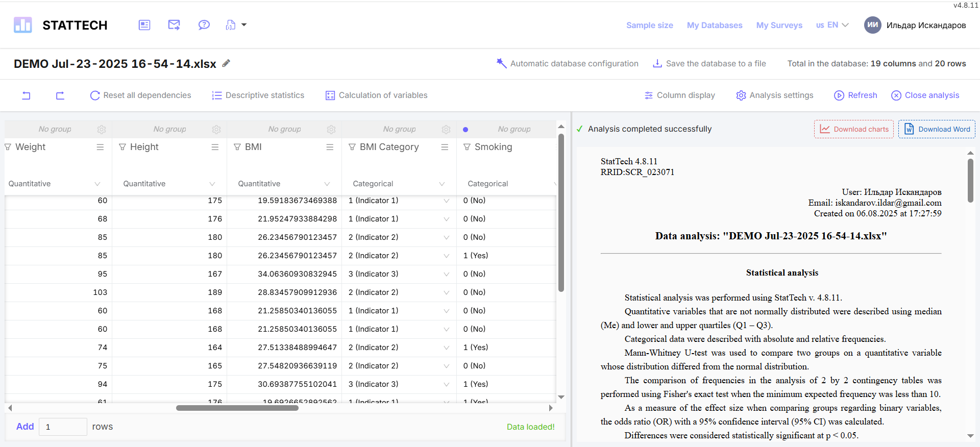Open the help chat bubble icon
980x447 pixels.
click(204, 25)
